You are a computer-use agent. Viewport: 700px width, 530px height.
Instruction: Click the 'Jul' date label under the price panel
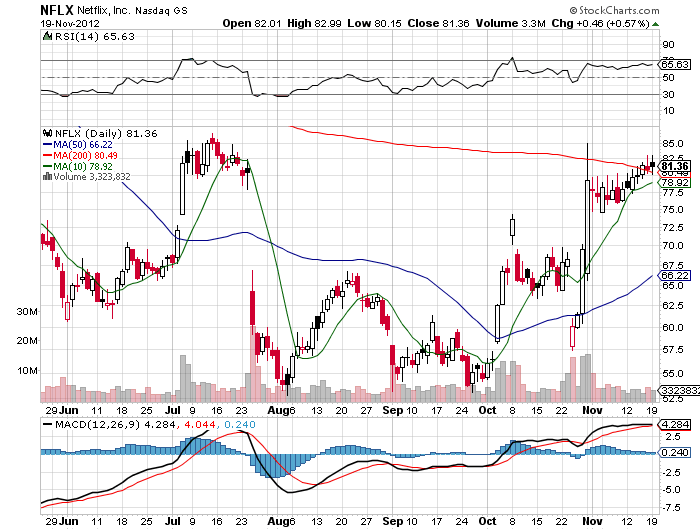click(x=172, y=410)
